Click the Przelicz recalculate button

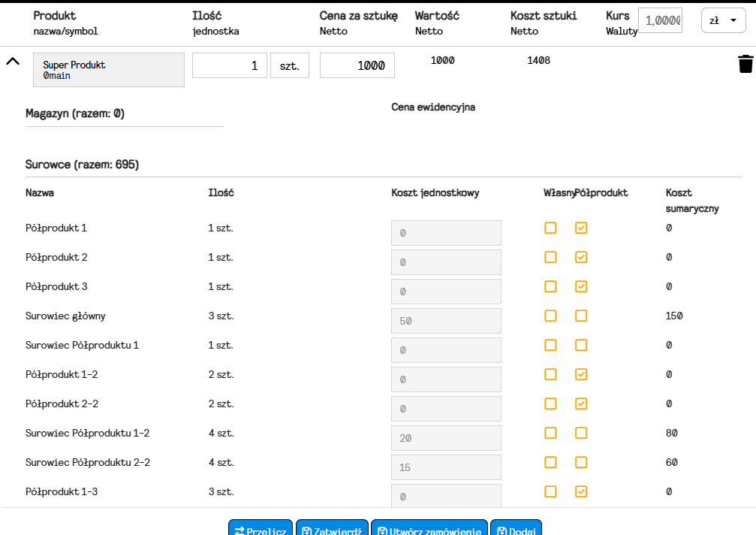[261, 529]
